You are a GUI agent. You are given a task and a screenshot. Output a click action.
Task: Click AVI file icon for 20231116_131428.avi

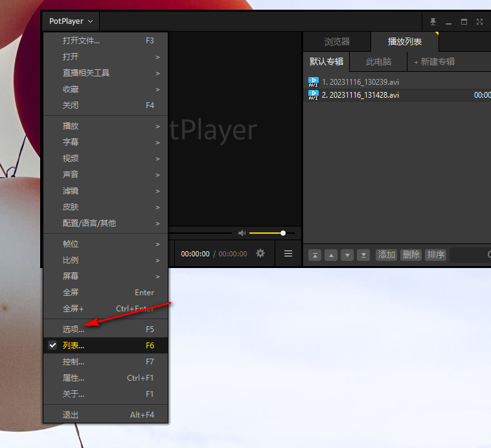coord(313,95)
